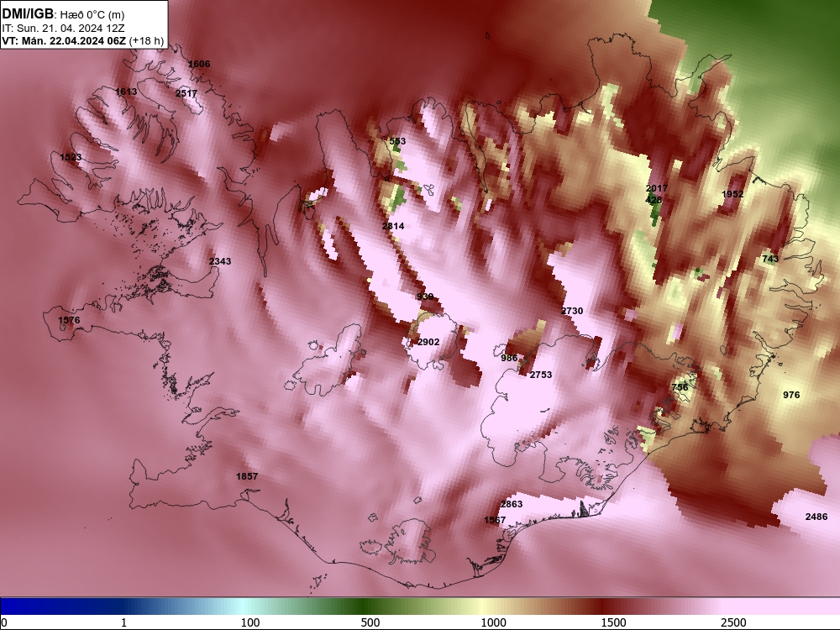This screenshot has width=840, height=630.
Task: Click the legend label 100
Action: click(250, 622)
